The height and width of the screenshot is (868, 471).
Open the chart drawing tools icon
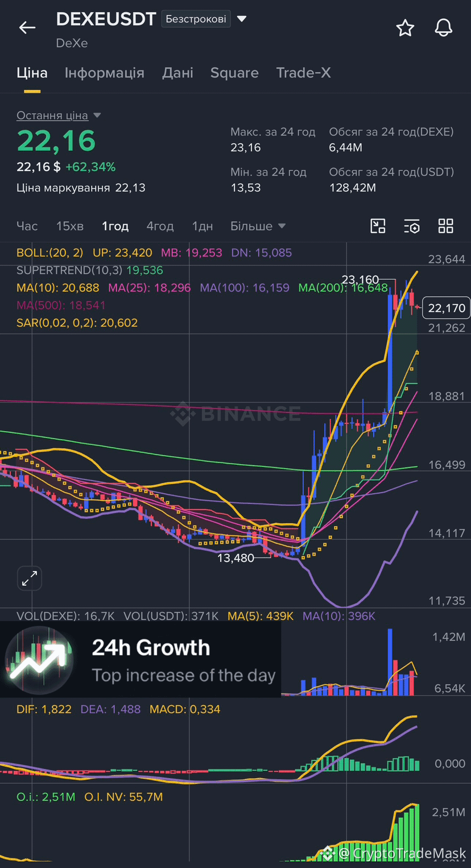378,226
